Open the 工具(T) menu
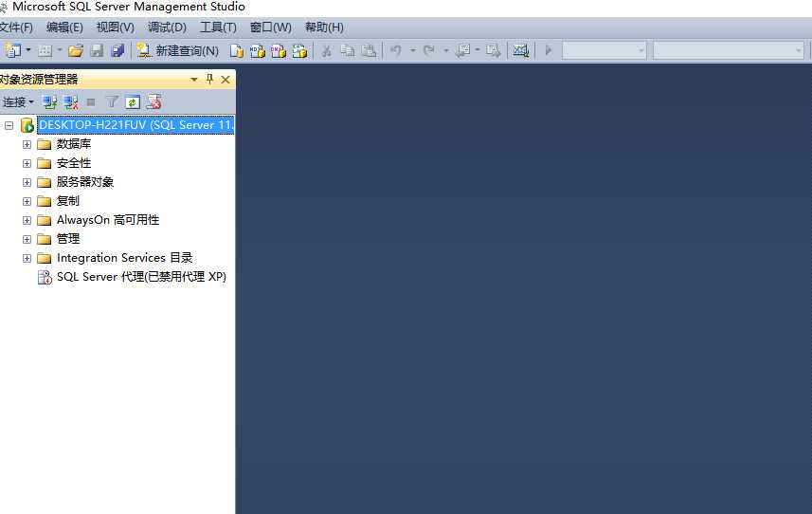The height and width of the screenshot is (514, 812). 218,27
